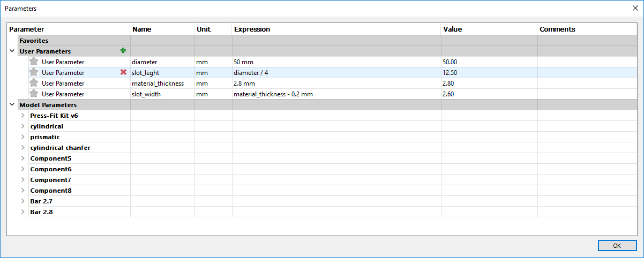644x258 pixels.
Task: Edit the material_thickness name field
Action: [x=162, y=83]
